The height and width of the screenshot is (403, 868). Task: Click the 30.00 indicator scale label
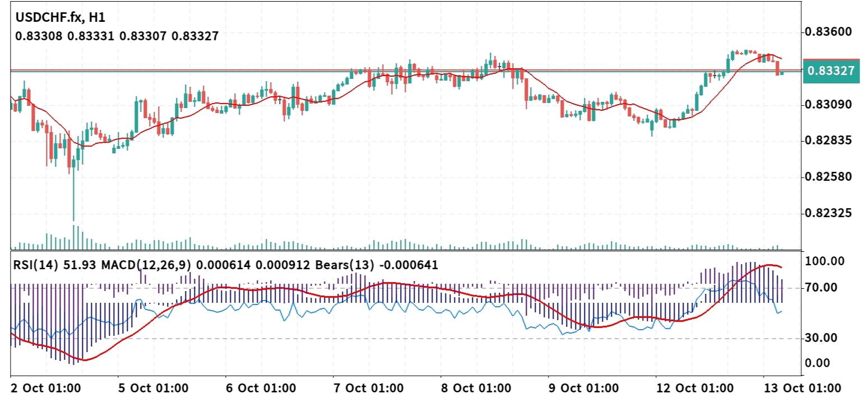click(821, 338)
